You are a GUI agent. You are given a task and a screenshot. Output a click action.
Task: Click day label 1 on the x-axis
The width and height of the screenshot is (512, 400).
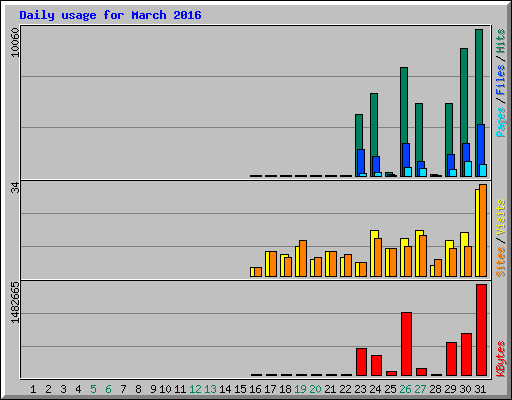33,389
